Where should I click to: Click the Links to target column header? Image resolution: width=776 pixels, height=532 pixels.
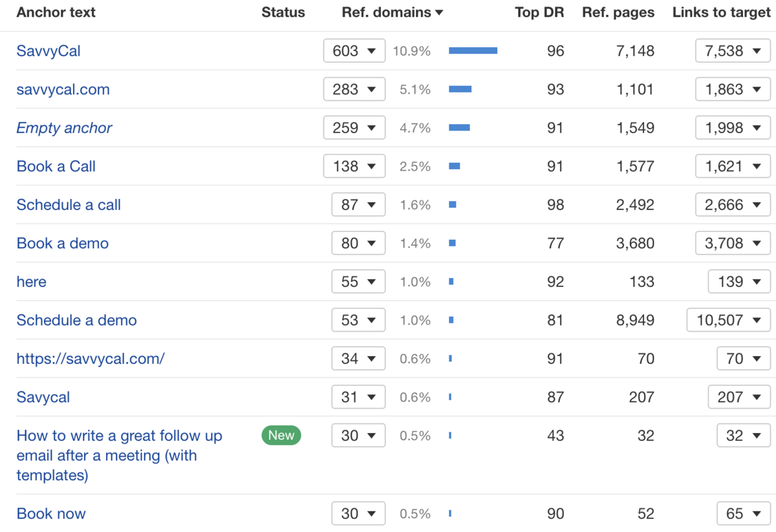(x=721, y=12)
